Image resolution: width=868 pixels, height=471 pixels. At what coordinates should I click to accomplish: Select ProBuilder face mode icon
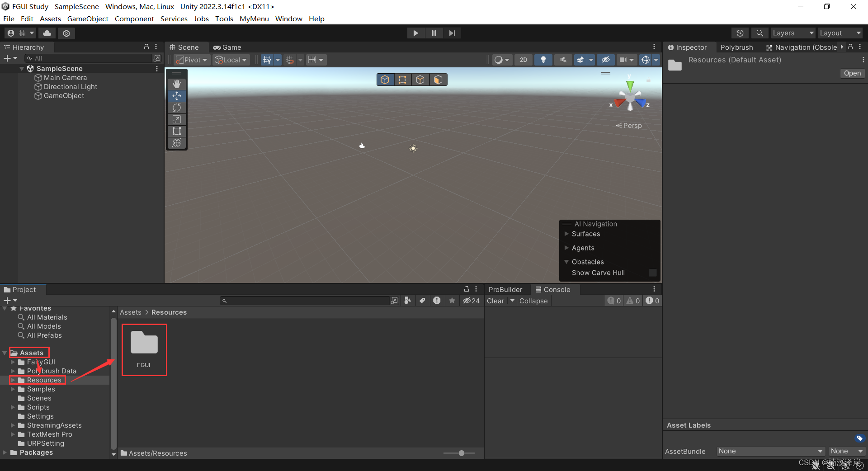438,80
